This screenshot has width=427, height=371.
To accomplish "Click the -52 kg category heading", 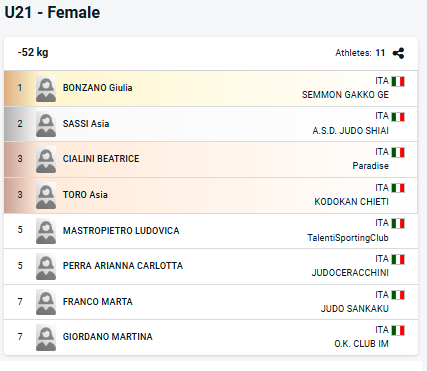I will [x=33, y=52].
